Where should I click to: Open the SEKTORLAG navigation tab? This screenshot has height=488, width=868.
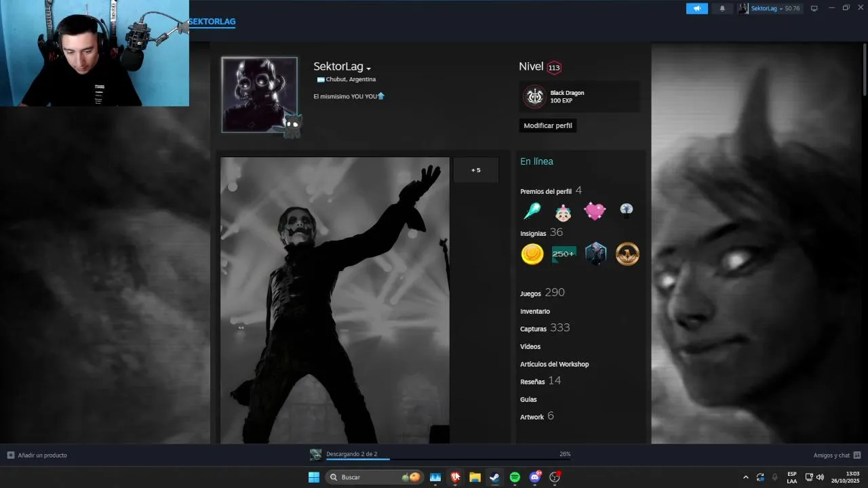pos(212,22)
